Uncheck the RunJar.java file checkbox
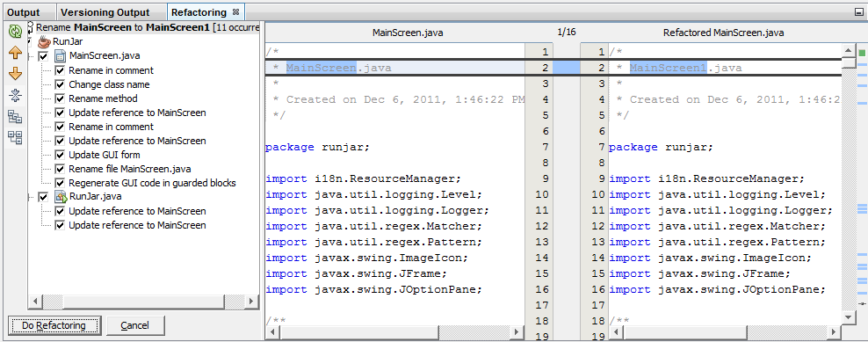 pos(43,197)
